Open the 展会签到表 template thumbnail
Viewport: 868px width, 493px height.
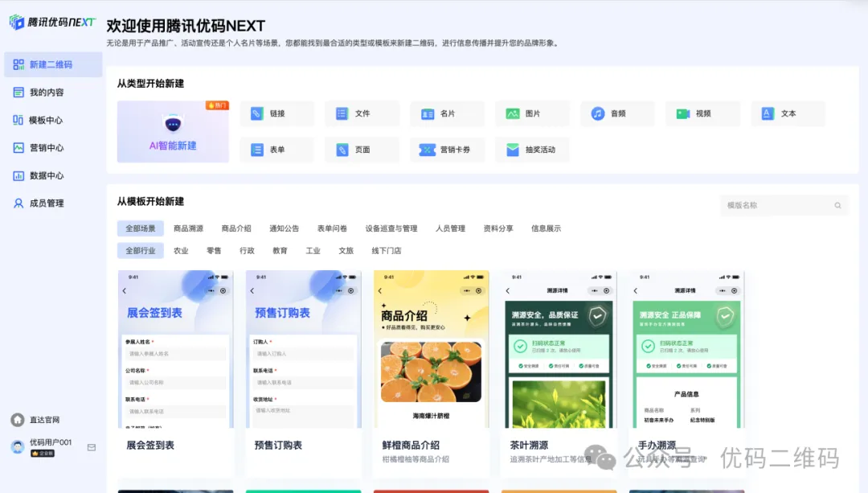coord(175,349)
